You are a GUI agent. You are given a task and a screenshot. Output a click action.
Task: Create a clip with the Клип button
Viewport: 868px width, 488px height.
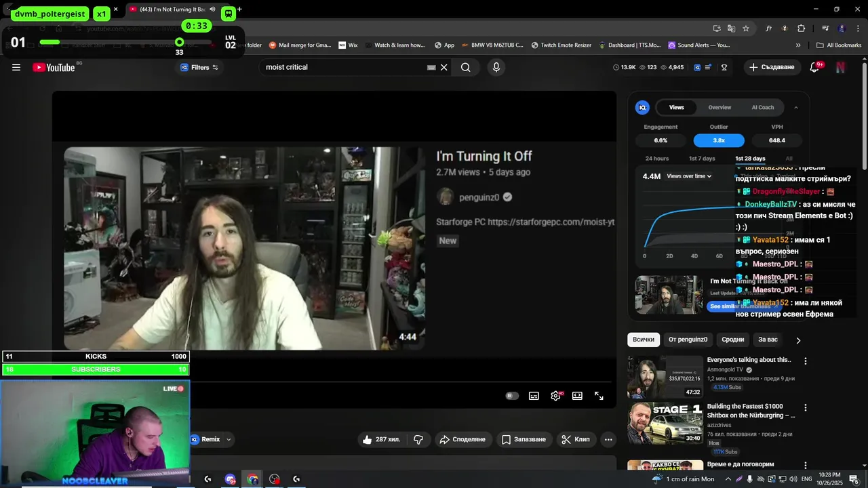(x=576, y=439)
